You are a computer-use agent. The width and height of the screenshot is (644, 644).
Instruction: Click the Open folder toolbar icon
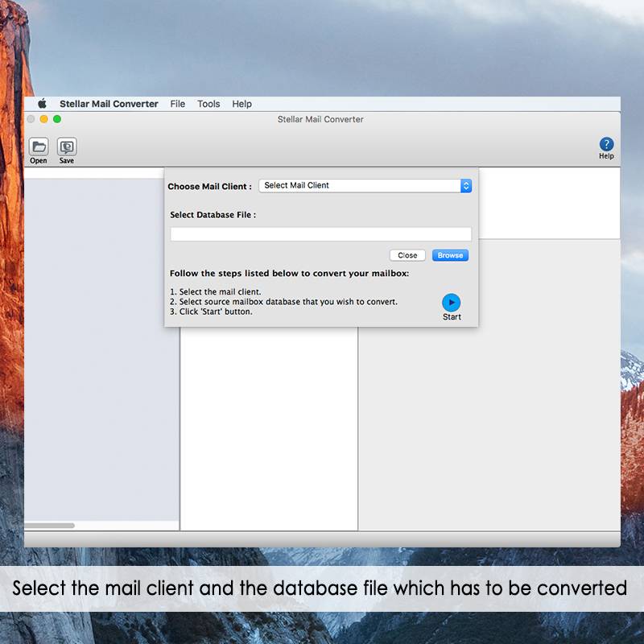click(39, 147)
